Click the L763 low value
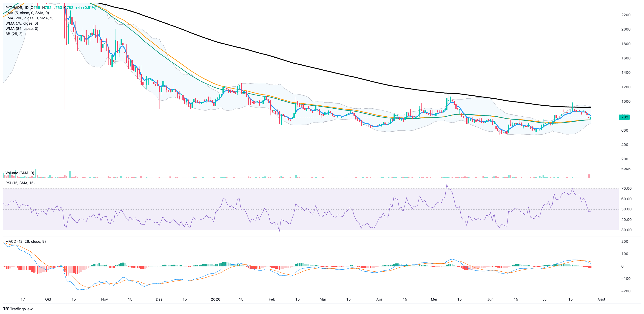Screen dimensions: 644x314 [x=58, y=8]
